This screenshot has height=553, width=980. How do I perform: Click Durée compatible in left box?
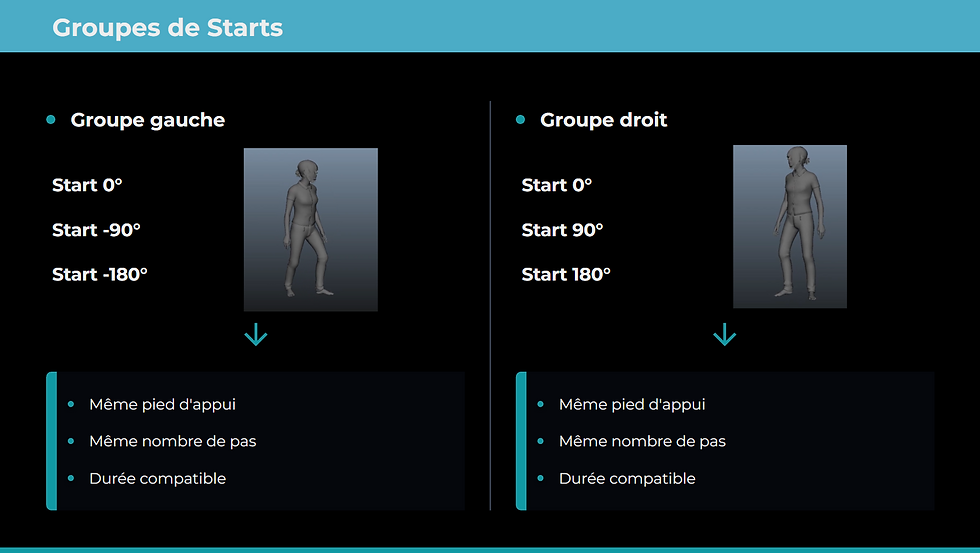pos(158,479)
